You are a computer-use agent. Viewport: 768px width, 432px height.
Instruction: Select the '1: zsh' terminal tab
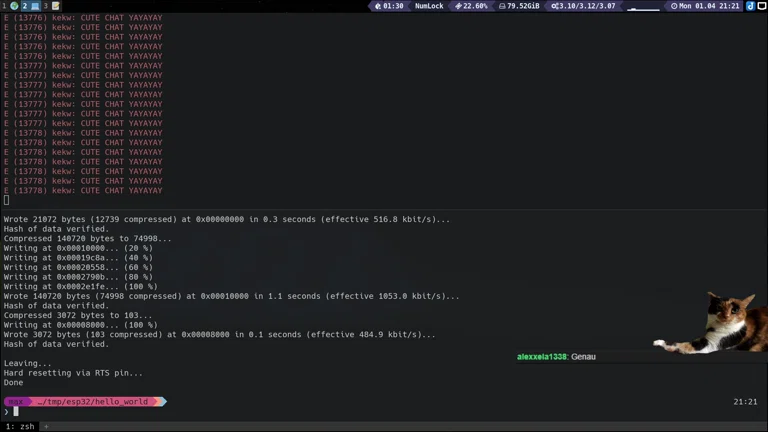(x=20, y=427)
